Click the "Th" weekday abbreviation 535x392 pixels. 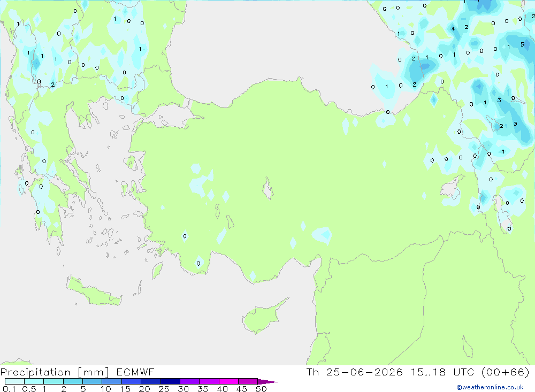312,372
